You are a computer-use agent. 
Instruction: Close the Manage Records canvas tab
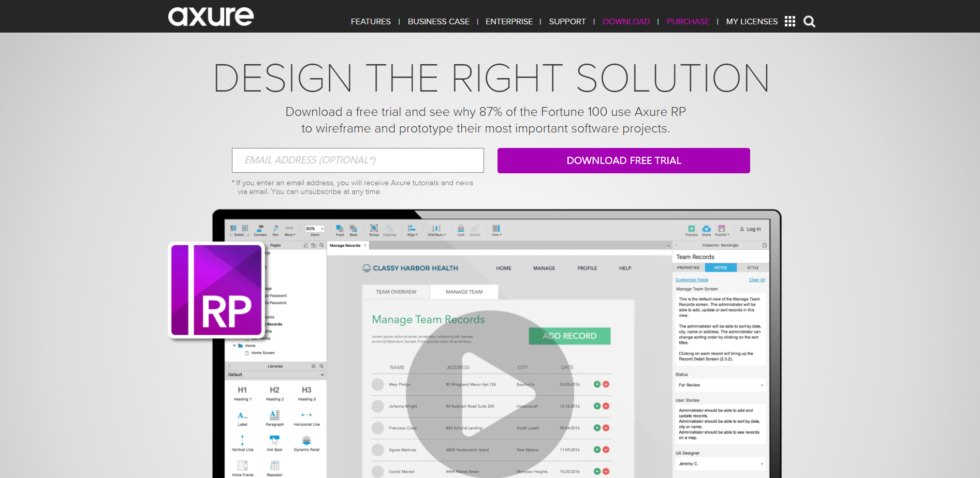point(365,245)
